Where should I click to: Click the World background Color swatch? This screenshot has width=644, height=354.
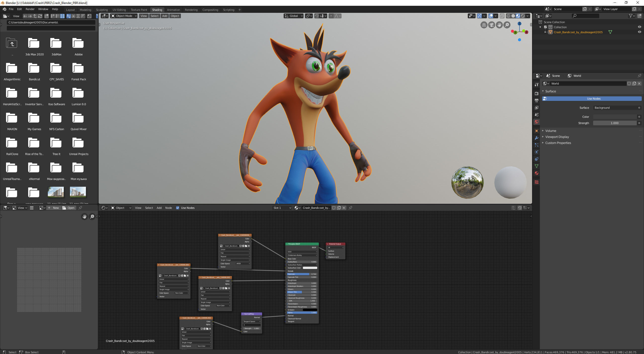[615, 117]
